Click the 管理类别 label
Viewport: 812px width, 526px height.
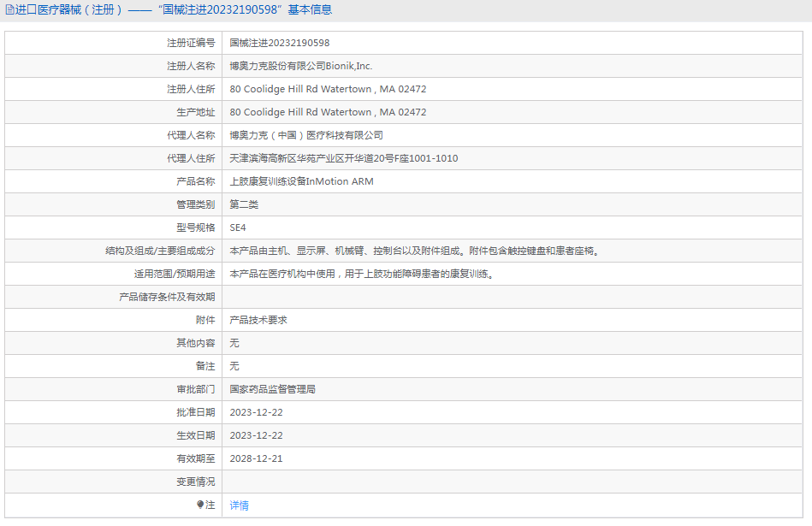[196, 204]
